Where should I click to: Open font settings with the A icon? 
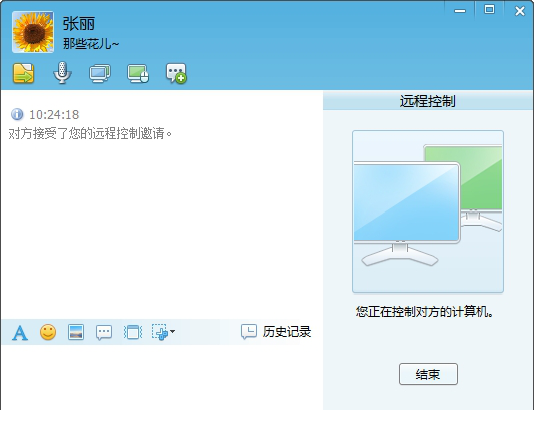[20, 333]
